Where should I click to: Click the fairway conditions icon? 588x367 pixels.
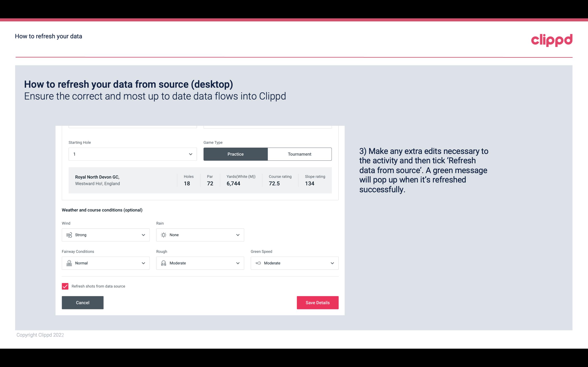69,263
